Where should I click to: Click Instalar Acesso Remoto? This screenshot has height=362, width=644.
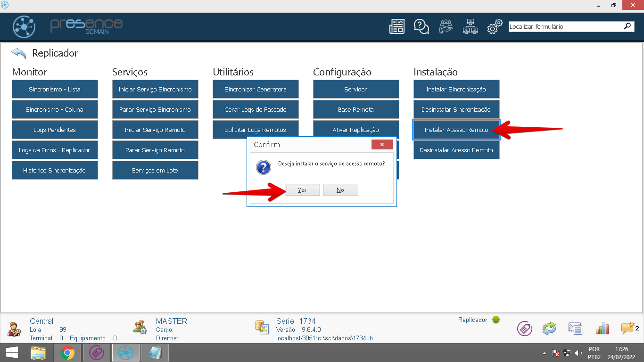[456, 130]
